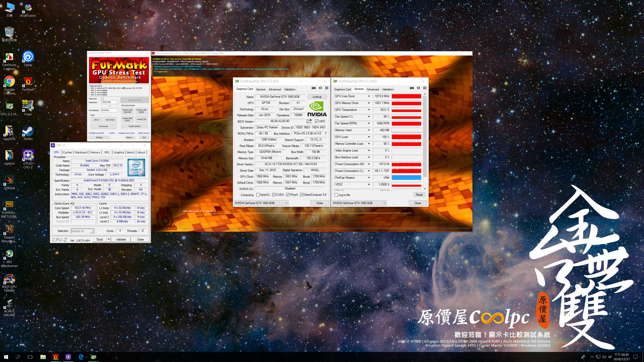
Task: Open Task View on the taskbar
Action: (30, 357)
